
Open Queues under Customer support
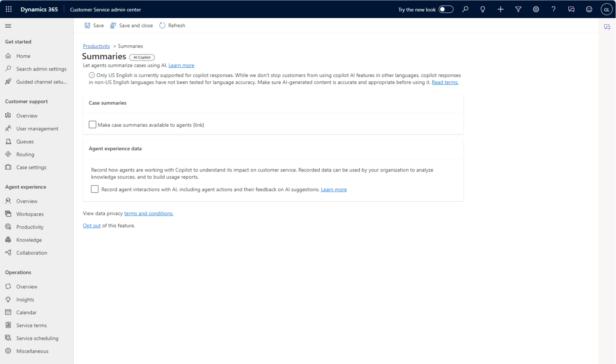pos(24,141)
